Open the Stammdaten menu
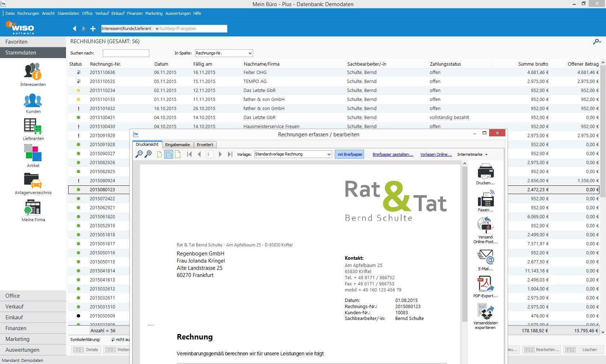This screenshot has height=364, width=606. (x=68, y=13)
